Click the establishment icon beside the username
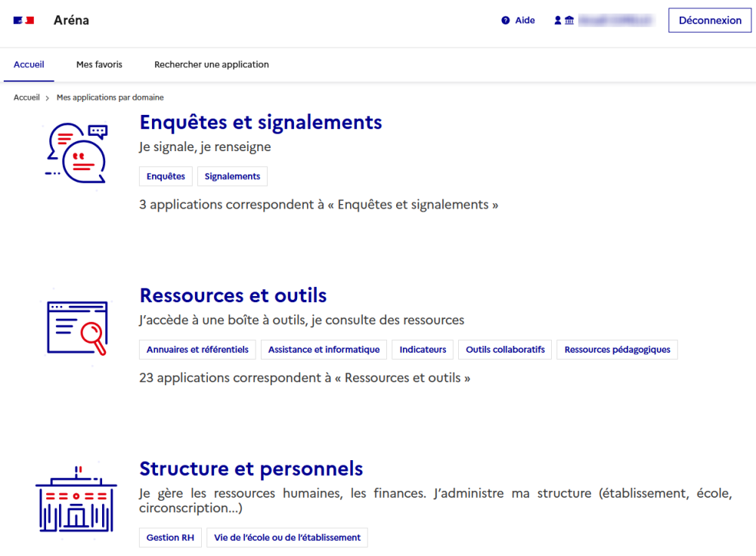This screenshot has height=556, width=756. (569, 20)
